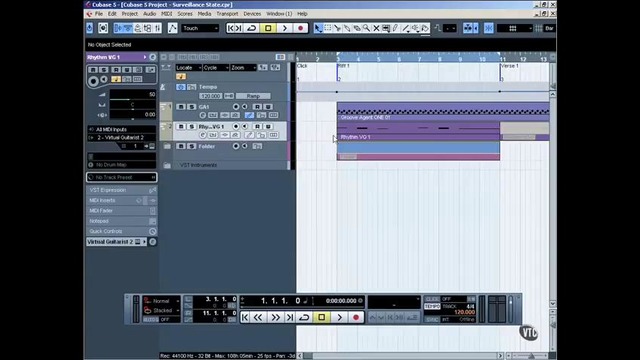
Task: Open the Virtual Guitarist 2 output routing
Action: (x=122, y=138)
